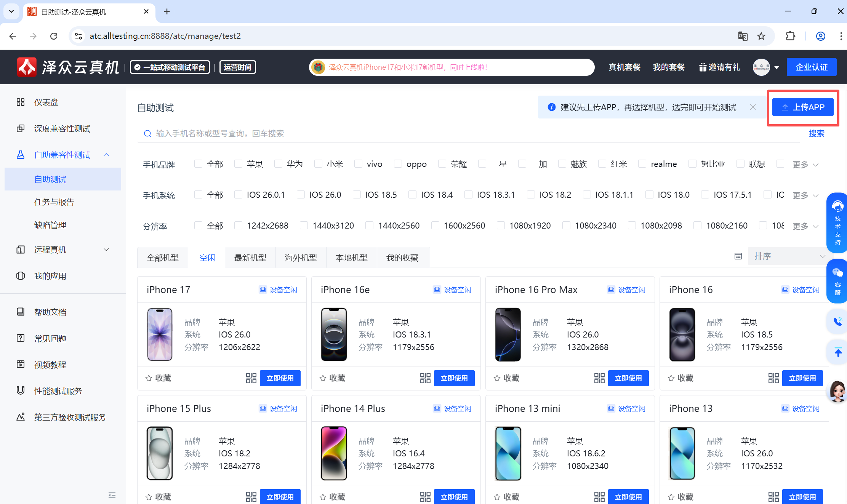Switch to list view layout icon
Screen dimensions: 847x504
tap(738, 256)
